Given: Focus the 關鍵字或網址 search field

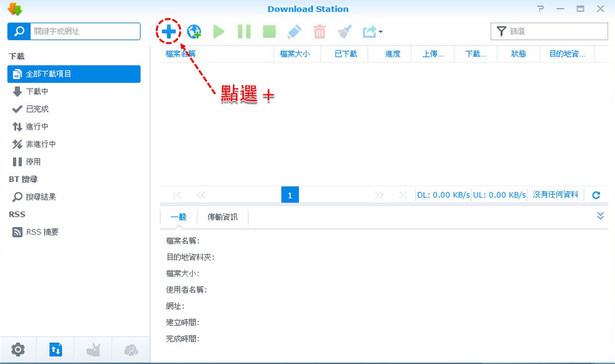Looking at the screenshot, I should tap(85, 31).
